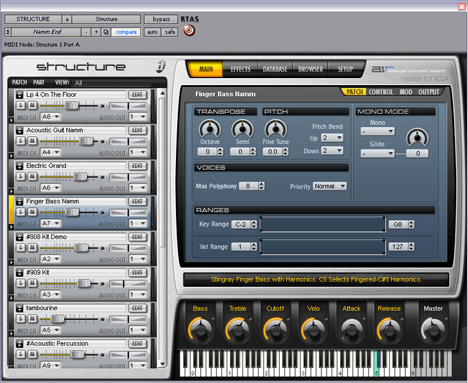Screen dimensions: 468x383
Task: Open MIDI channel A7 dropdown for Finger Bass Namm
Action: [50, 223]
